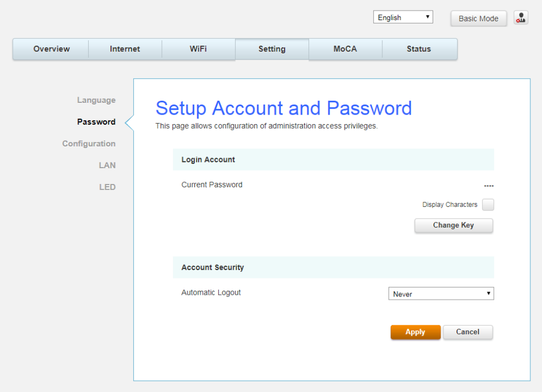542x392 pixels.
Task: Navigate to the LED settings
Action: pyautogui.click(x=107, y=187)
